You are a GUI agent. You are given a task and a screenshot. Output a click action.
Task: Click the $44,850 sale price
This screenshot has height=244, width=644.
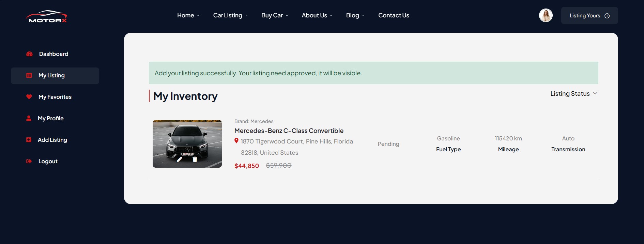(247, 166)
